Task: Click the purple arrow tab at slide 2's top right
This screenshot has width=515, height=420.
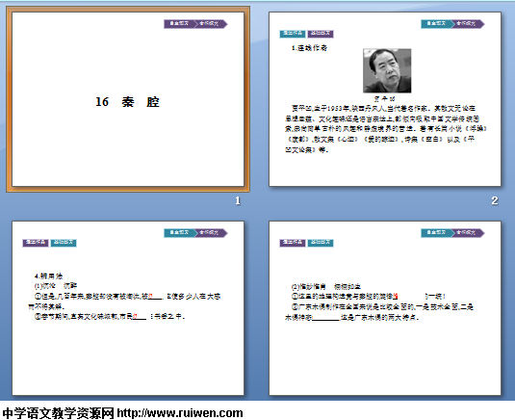Action: coord(468,24)
